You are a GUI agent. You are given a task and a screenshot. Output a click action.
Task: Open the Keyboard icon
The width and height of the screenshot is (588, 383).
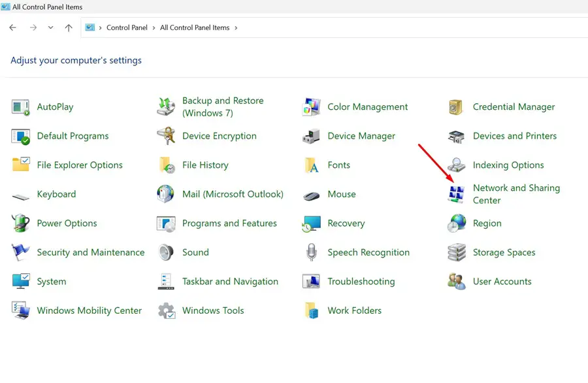click(21, 197)
